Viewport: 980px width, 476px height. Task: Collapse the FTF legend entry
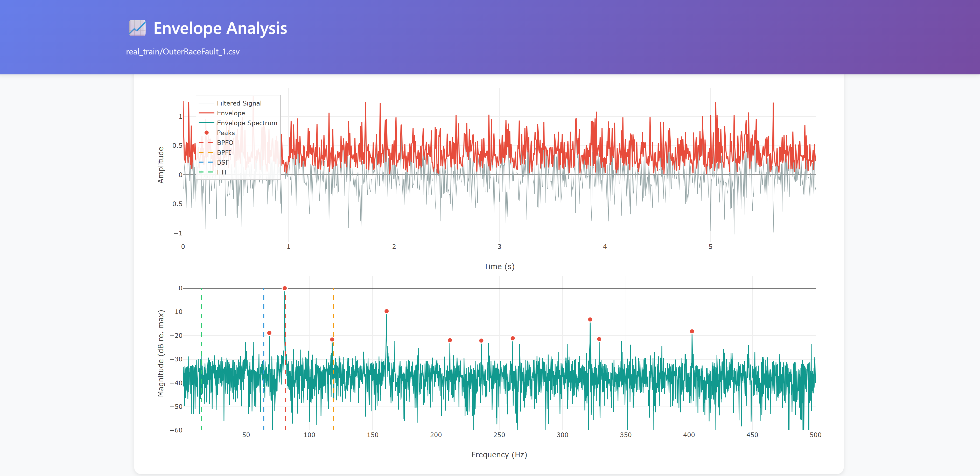tap(222, 172)
